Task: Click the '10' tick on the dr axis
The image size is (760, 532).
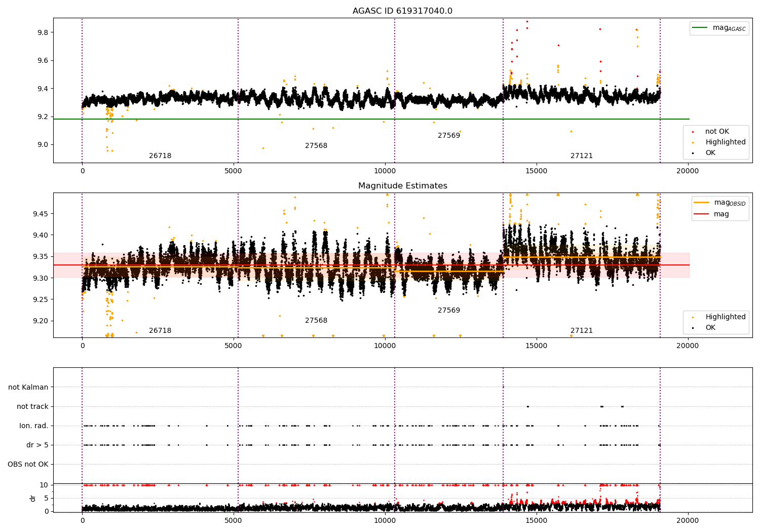Action: click(x=44, y=485)
